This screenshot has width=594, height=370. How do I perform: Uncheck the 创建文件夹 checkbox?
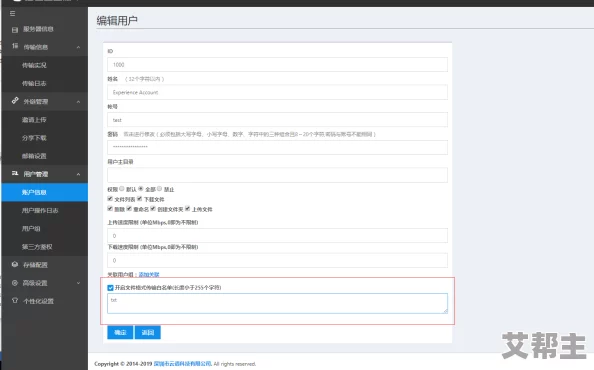pyautogui.click(x=153, y=208)
